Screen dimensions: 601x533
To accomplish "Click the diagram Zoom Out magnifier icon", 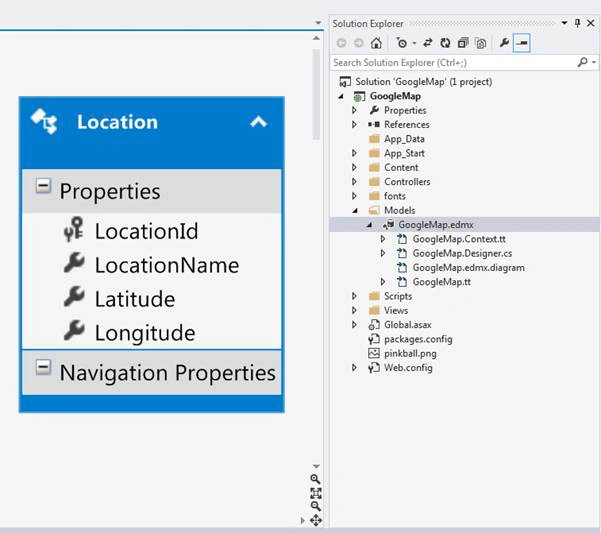I will 315,506.
